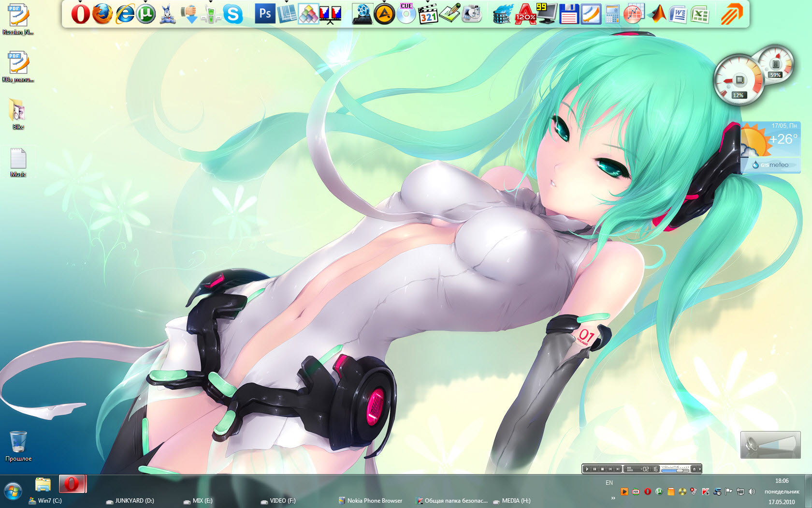The height and width of the screenshot is (508, 812).
Task: Click the RAM gauge showing 59%
Action: coord(775,64)
